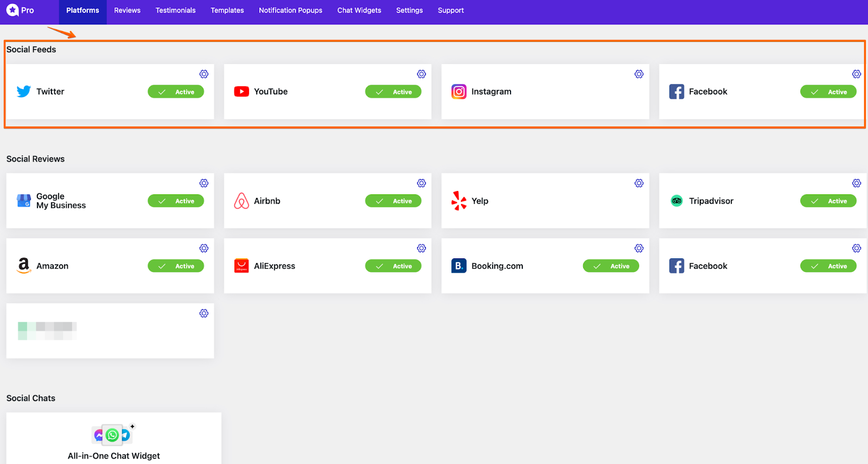The width and height of the screenshot is (868, 464).
Task: Open settings gear on the blurred-name card
Action: tap(204, 313)
